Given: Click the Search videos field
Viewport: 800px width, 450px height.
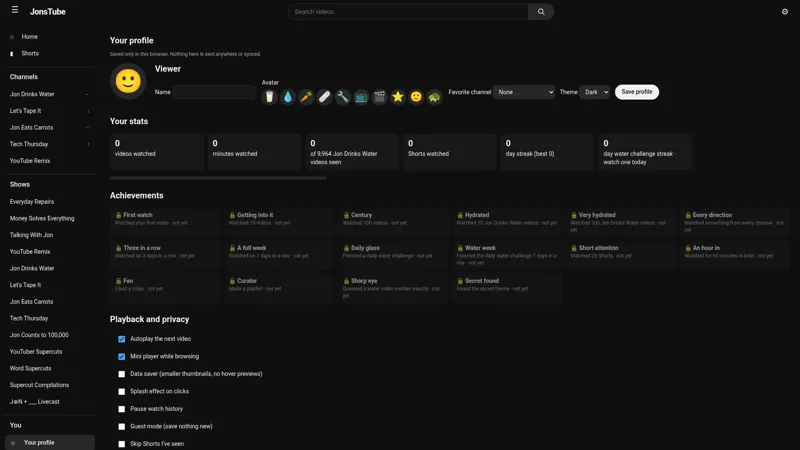Looking at the screenshot, I should coord(408,12).
